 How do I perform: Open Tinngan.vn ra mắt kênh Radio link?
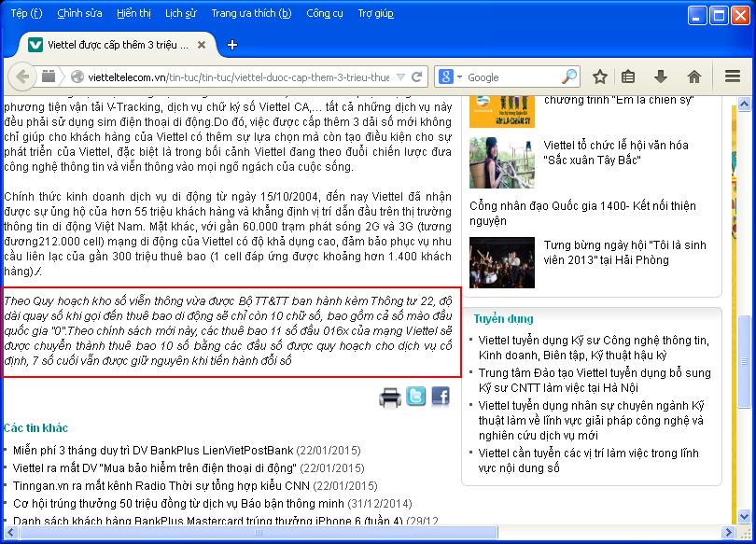click(161, 486)
